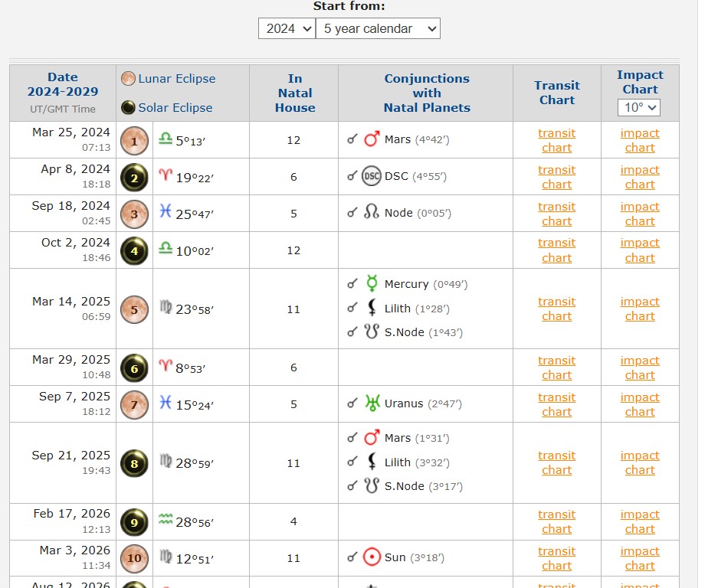The image size is (718, 588).
Task: Click Mercury (0°49') conjunction text
Action: click(426, 284)
